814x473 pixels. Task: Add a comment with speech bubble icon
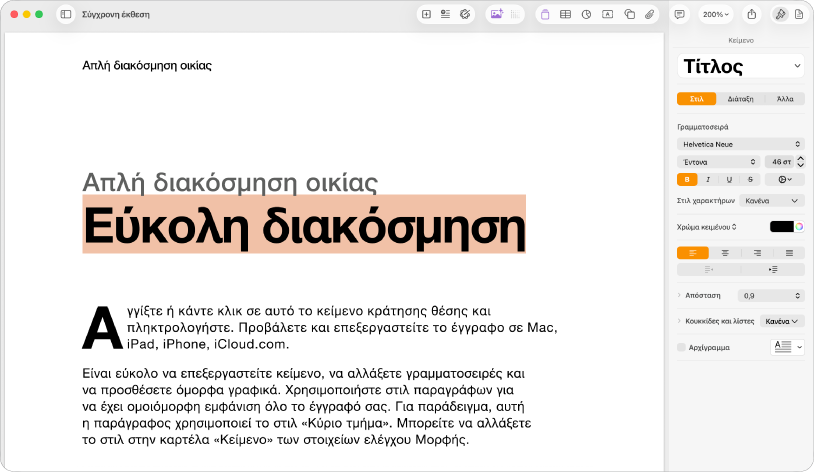click(x=679, y=15)
